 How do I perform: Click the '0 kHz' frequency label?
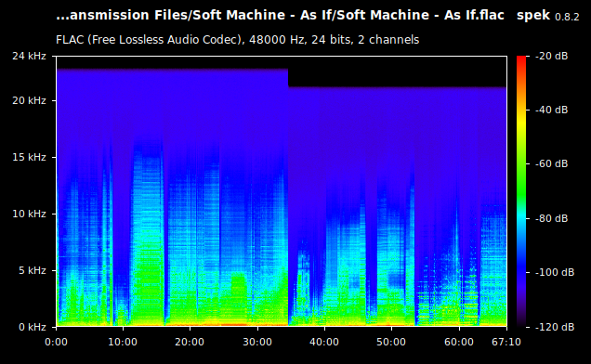point(32,327)
